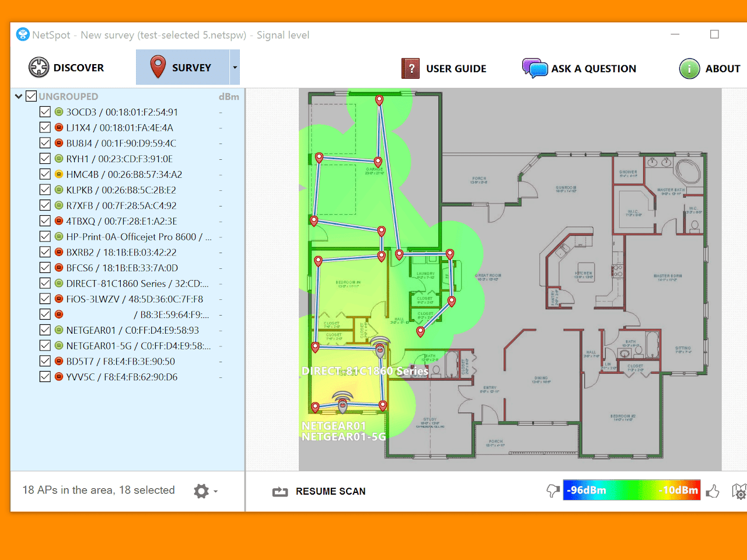Collapse the UNGROUPED tree group
Screen dimensions: 747x560
[19, 96]
